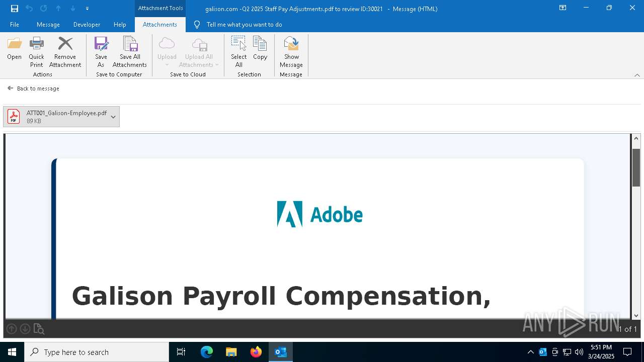The width and height of the screenshot is (644, 362).
Task: Save the attachment with Save As
Action: (101, 52)
